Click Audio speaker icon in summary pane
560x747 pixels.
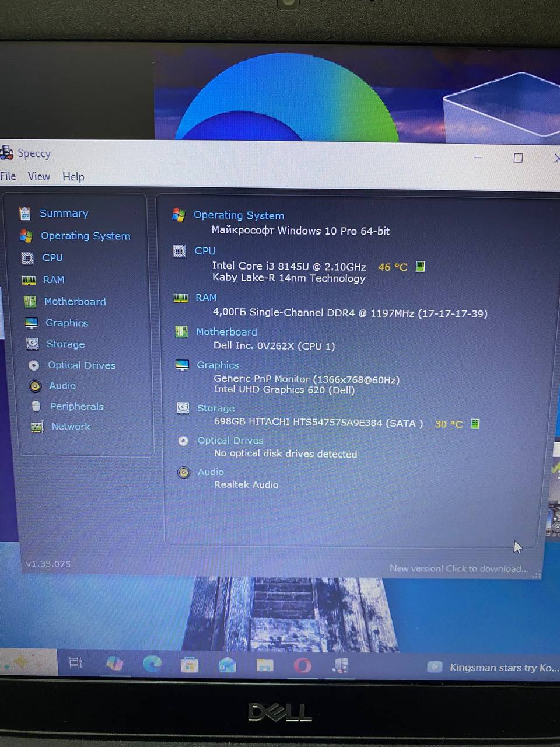click(x=184, y=473)
